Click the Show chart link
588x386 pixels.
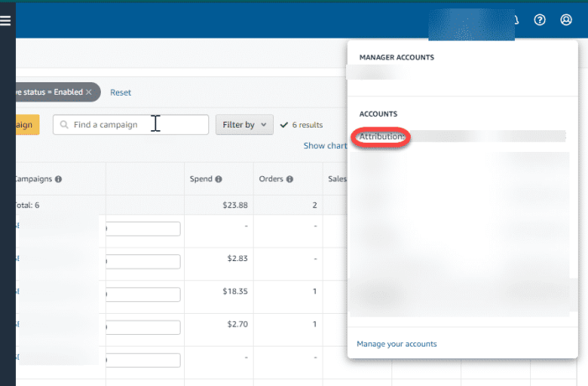[x=324, y=146]
